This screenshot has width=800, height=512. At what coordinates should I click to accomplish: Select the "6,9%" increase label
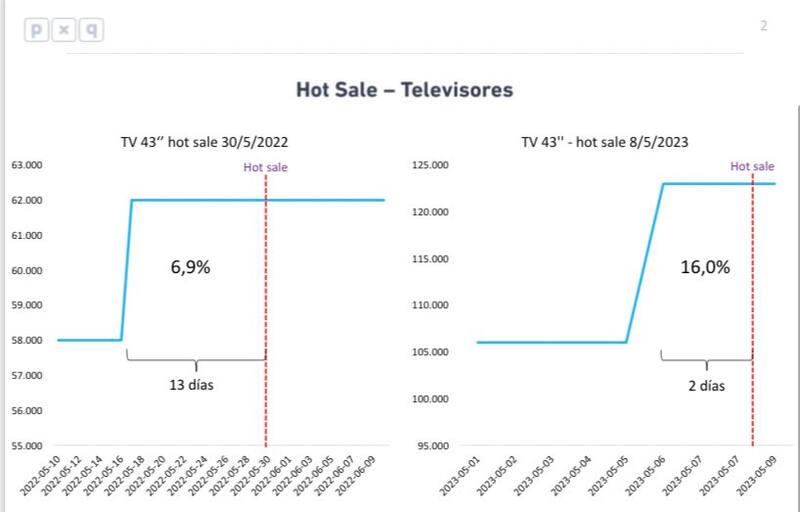[x=190, y=267]
